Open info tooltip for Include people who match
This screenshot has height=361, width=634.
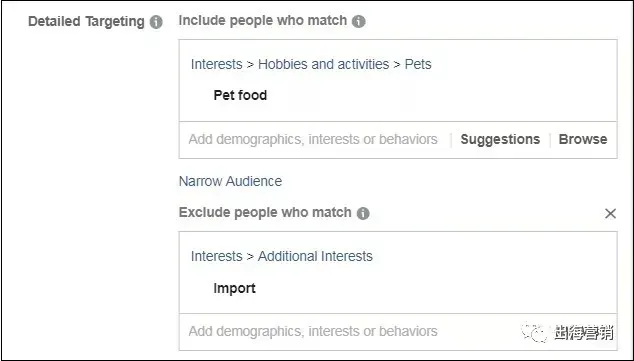359,21
